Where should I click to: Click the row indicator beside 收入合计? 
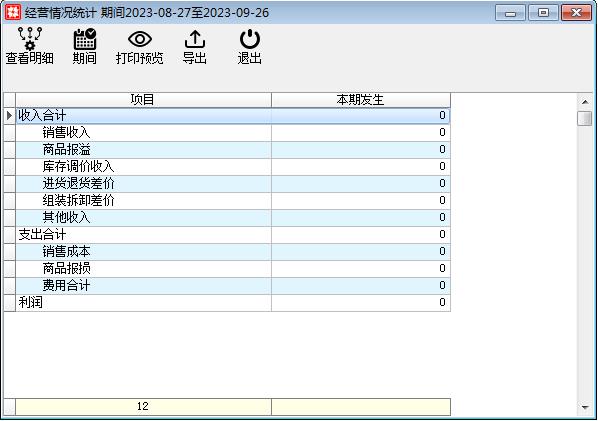point(10,116)
